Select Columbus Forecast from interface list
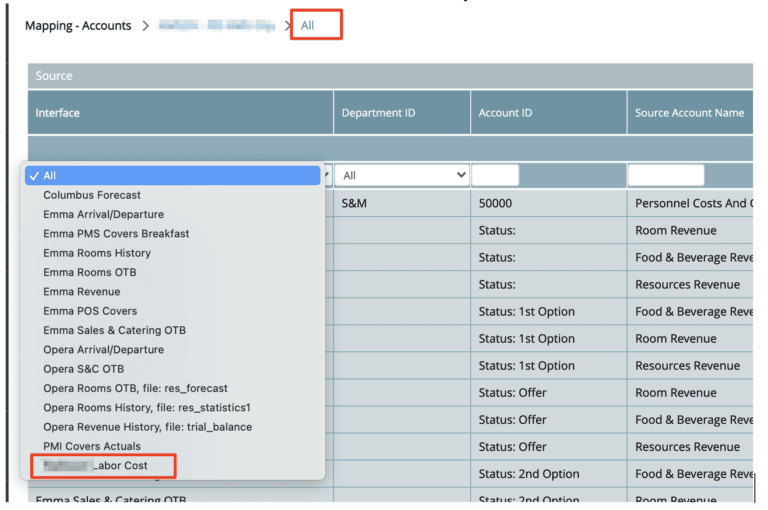 92,195
